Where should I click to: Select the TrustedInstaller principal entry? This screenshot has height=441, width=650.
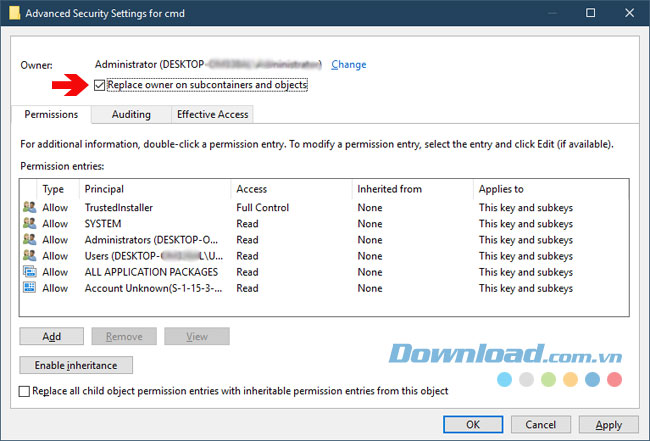coord(119,207)
